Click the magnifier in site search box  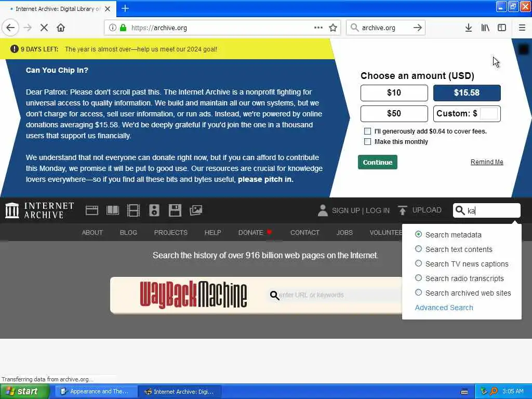point(460,210)
